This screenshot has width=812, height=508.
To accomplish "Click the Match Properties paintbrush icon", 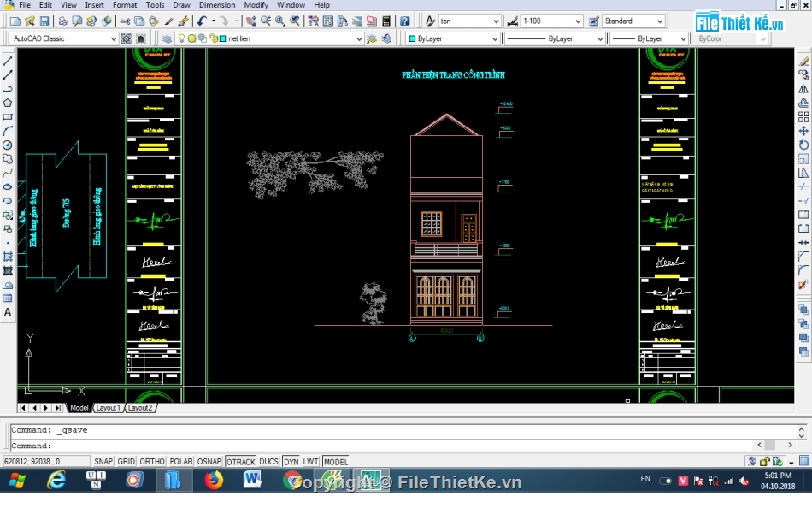I will point(168,21).
